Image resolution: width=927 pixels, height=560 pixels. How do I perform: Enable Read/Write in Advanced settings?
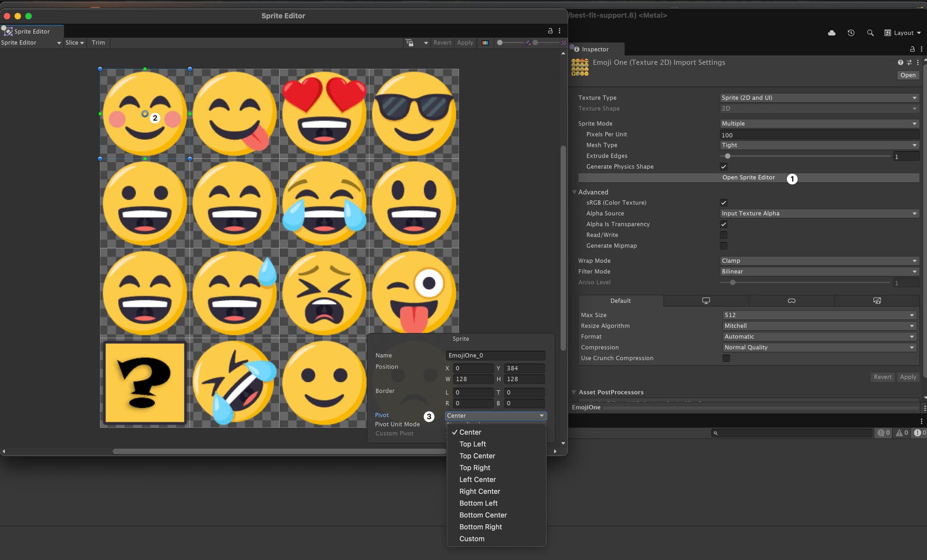point(723,235)
